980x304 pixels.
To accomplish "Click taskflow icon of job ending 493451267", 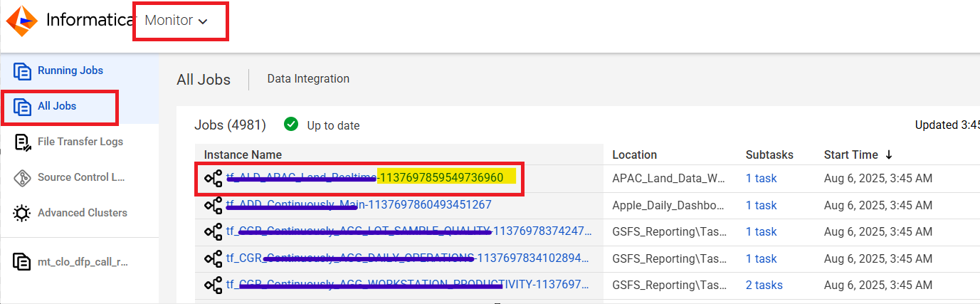I will click(214, 206).
